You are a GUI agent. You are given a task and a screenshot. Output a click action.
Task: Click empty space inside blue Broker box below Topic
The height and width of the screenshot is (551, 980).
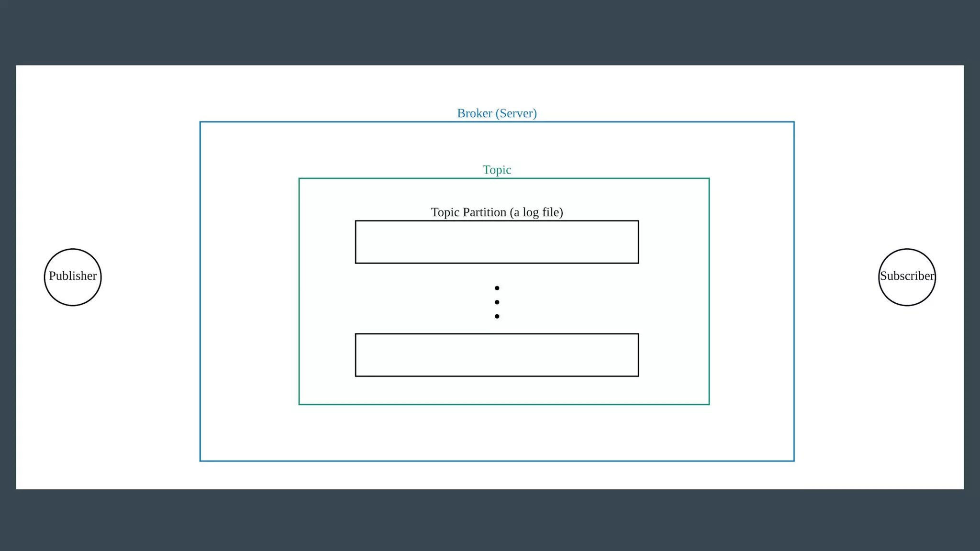[497, 433]
